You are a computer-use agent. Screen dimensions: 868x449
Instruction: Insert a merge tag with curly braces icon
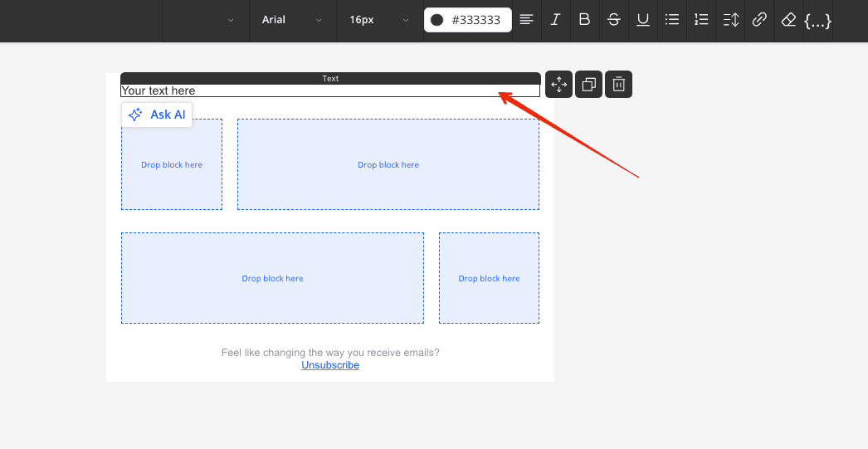pyautogui.click(x=817, y=21)
